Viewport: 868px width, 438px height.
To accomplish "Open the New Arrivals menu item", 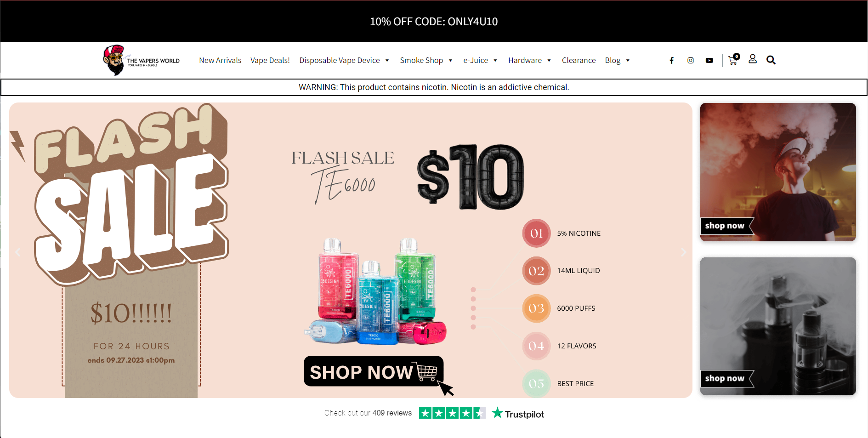I will pos(220,60).
